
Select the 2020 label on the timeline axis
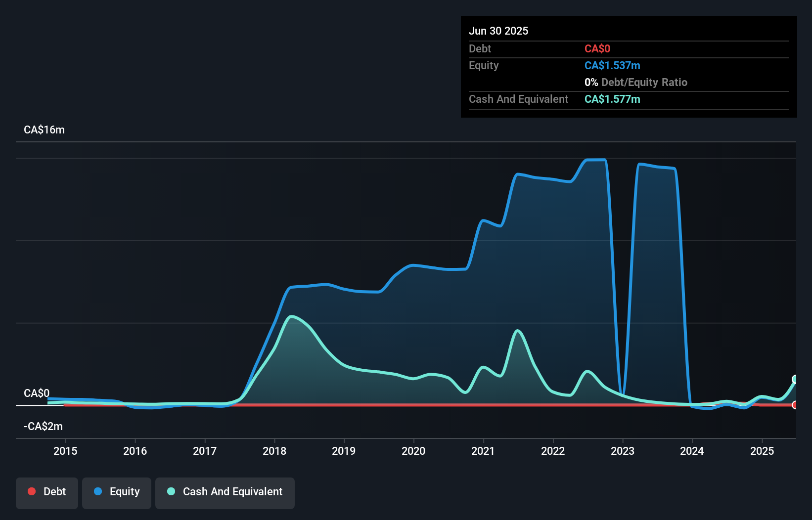click(413, 451)
